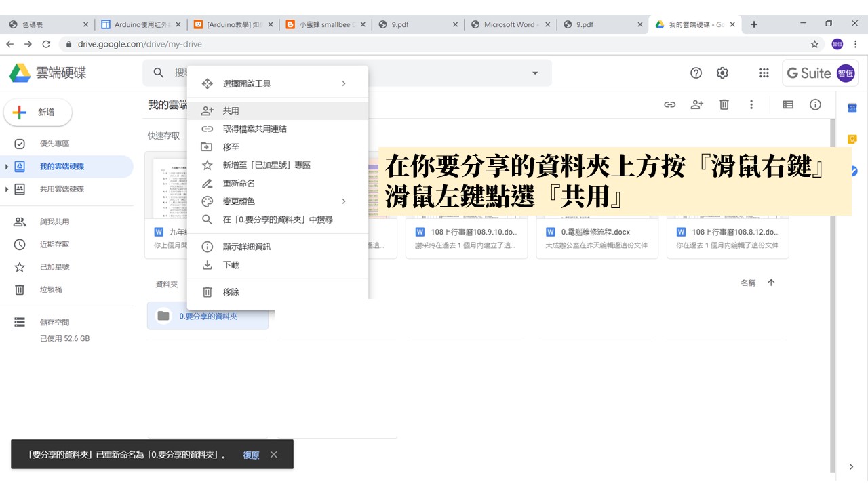Open the more actions three-dot icon
The width and height of the screenshot is (868, 488).
coord(751,105)
